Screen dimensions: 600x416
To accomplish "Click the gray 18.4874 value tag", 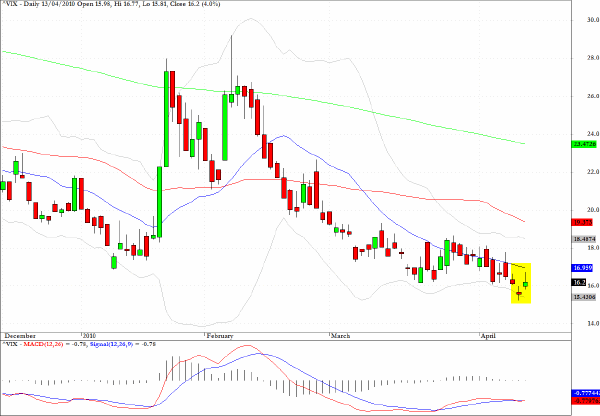I will pyautogui.click(x=584, y=239).
